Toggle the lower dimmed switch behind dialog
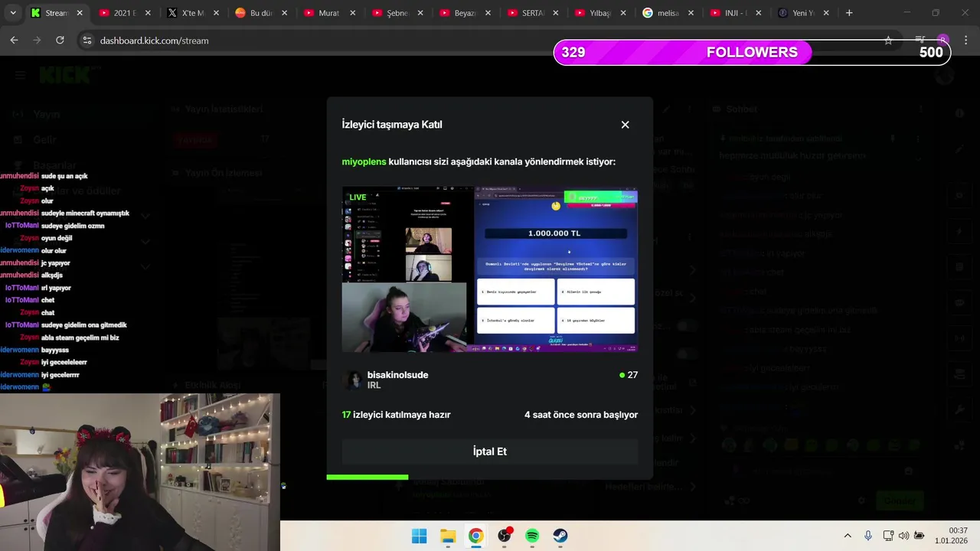This screenshot has height=551, width=980. click(688, 354)
